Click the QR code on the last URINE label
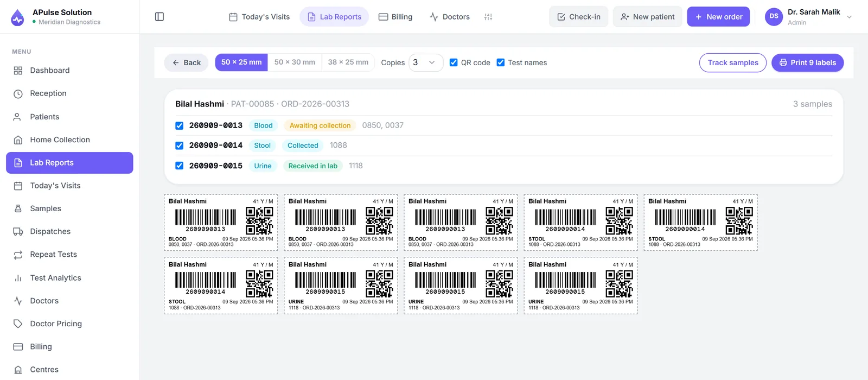Image resolution: width=868 pixels, height=380 pixels. click(x=619, y=283)
